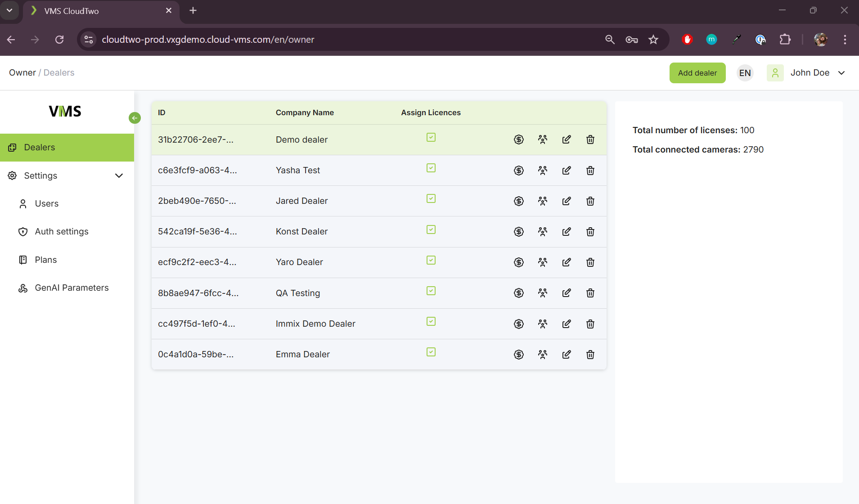
Task: Open Auth settings menu item
Action: pos(62,232)
